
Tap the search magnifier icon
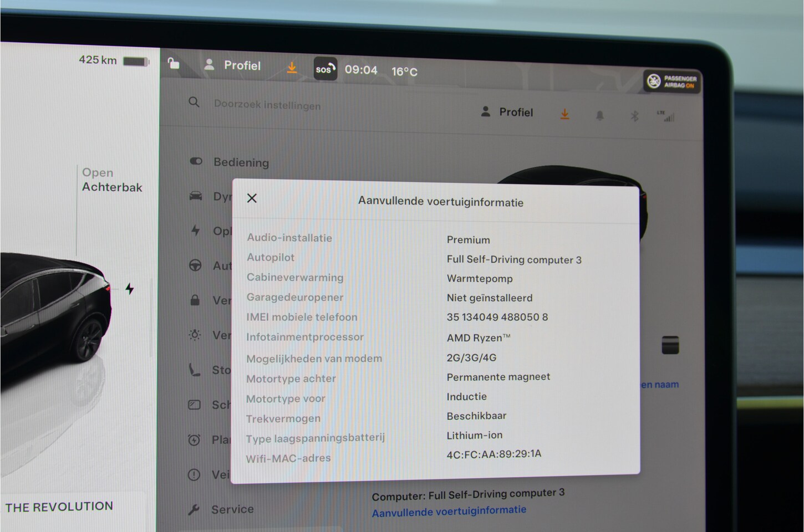(x=194, y=102)
